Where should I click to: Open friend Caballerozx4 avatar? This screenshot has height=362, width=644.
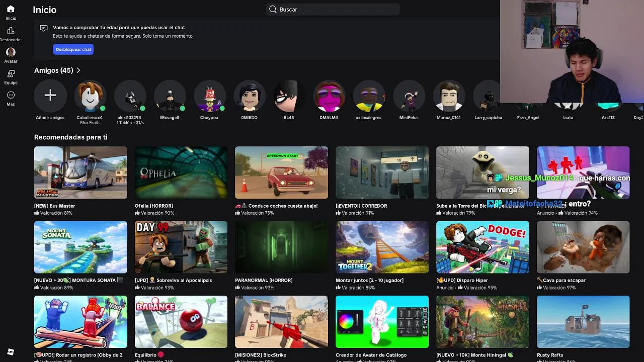click(x=90, y=96)
